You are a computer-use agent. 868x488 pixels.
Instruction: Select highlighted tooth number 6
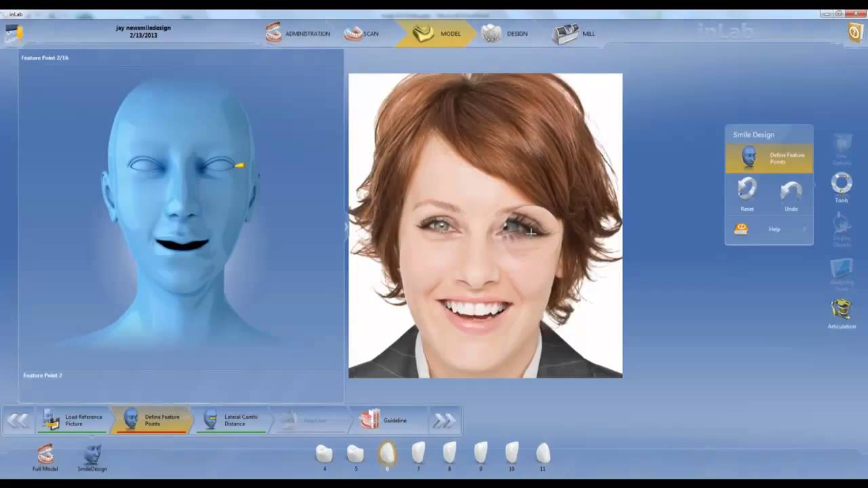point(387,455)
